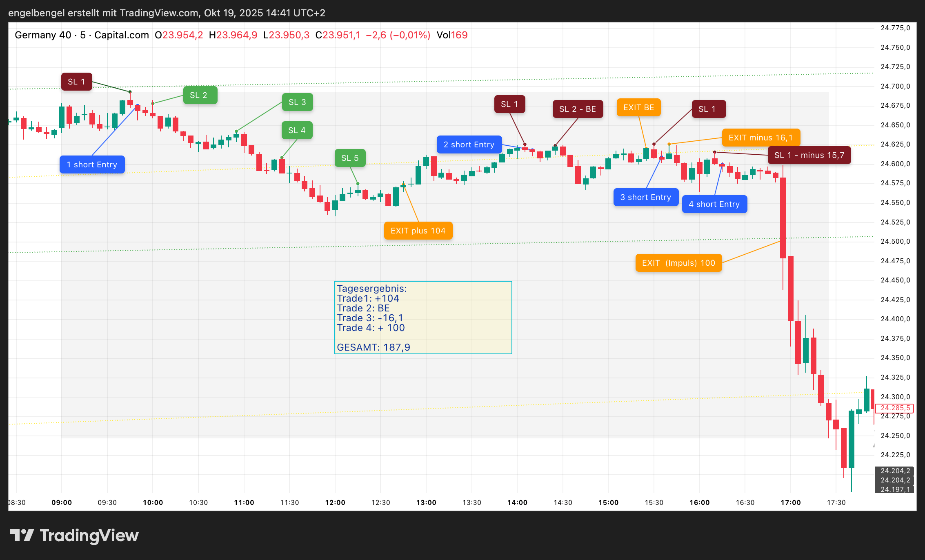Screen dimensions: 925x560
Task: Click the 17:00 time axis label
Action: click(x=790, y=502)
